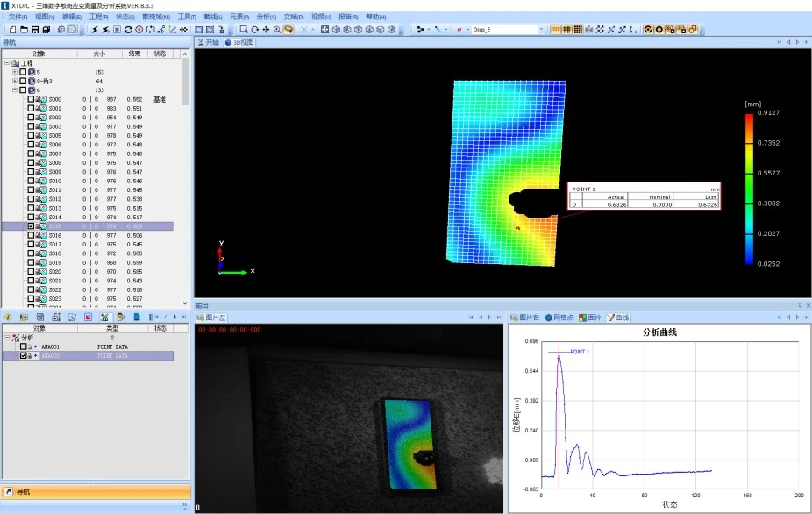The width and height of the screenshot is (812, 514).
Task: Expand the 8-角3 tree node
Action: 15,81
